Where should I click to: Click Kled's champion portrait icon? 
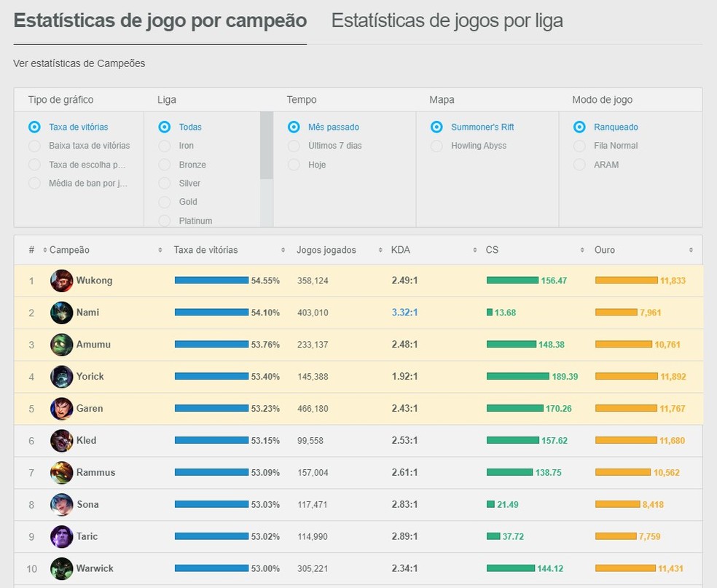tap(61, 440)
